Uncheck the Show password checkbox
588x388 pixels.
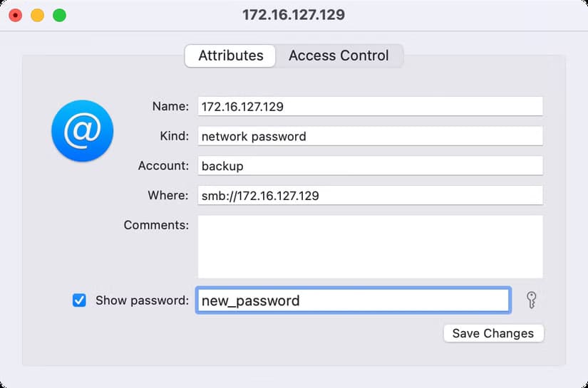tap(79, 300)
